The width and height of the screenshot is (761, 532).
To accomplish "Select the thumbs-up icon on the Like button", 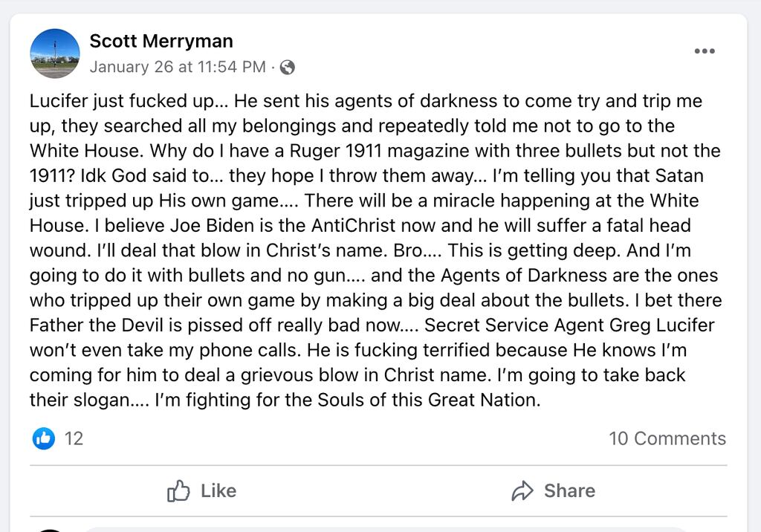I will pos(179,490).
